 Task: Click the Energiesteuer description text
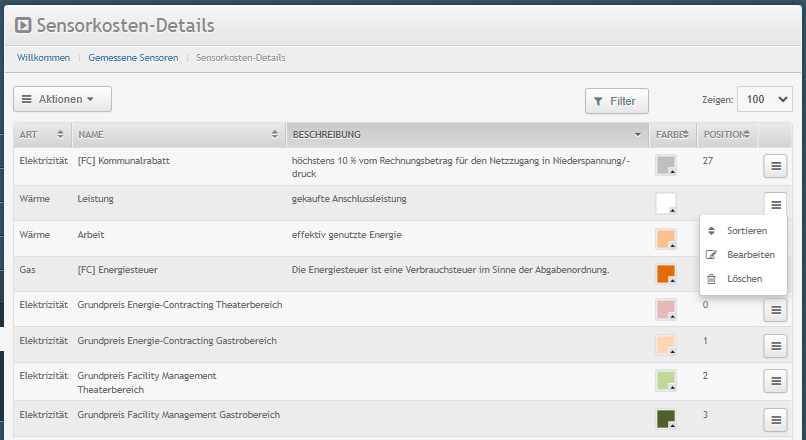pyautogui.click(x=450, y=270)
